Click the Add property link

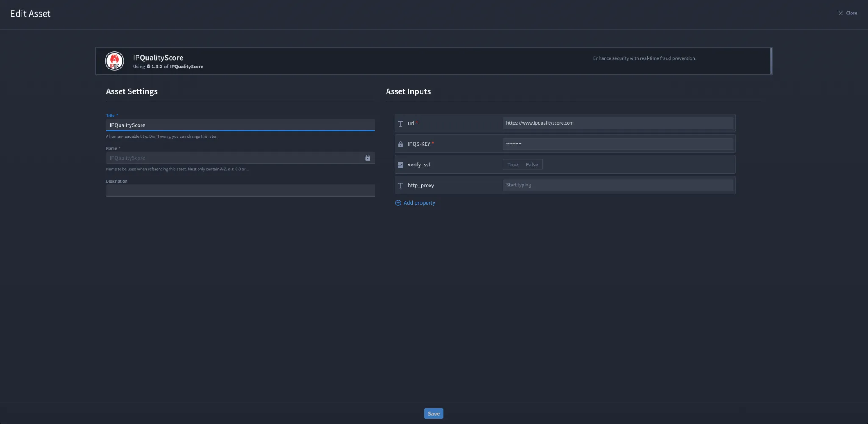click(x=419, y=203)
